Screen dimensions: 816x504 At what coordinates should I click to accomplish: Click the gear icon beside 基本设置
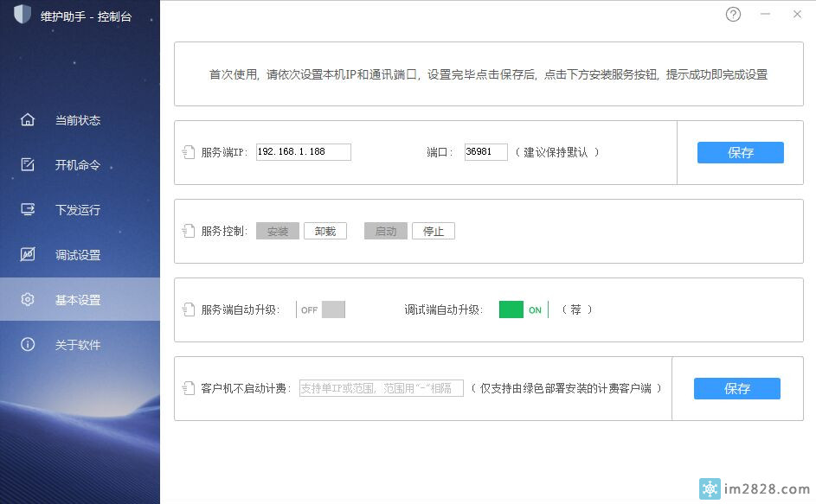coord(28,300)
